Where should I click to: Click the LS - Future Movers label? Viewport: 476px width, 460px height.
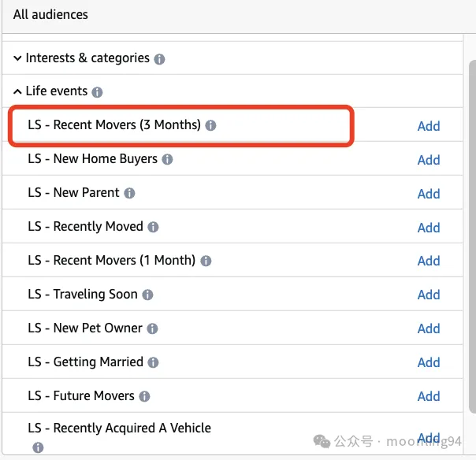pyautogui.click(x=81, y=396)
